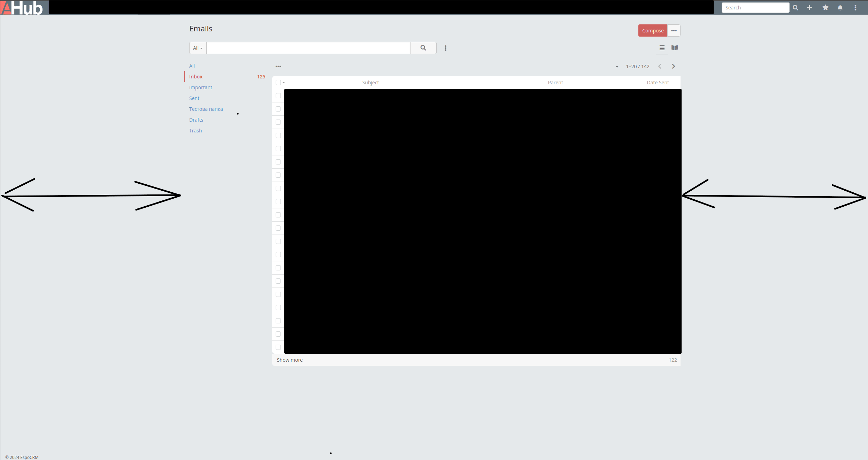The height and width of the screenshot is (460, 868).
Task: Click Show more at list bottom
Action: coord(290,360)
